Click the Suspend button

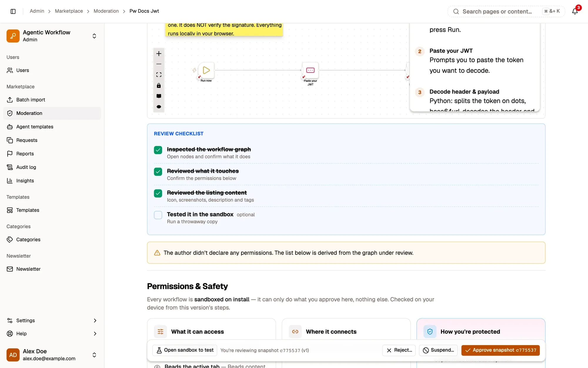click(438, 350)
